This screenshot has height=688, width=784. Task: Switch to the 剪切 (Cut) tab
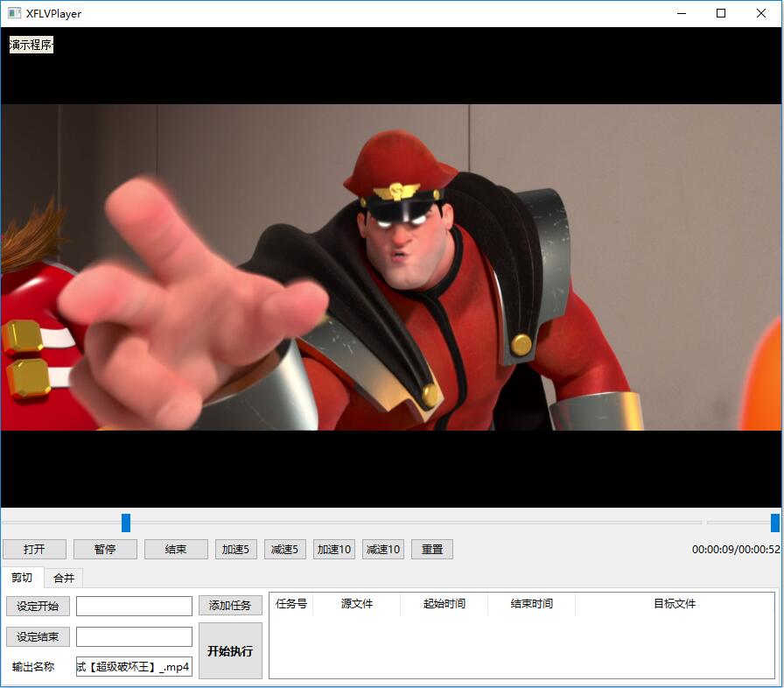(22, 578)
